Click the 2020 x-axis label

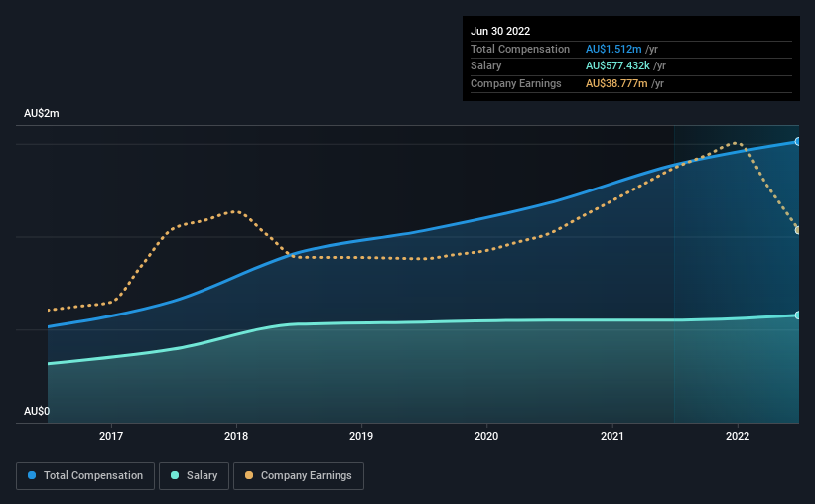click(486, 436)
